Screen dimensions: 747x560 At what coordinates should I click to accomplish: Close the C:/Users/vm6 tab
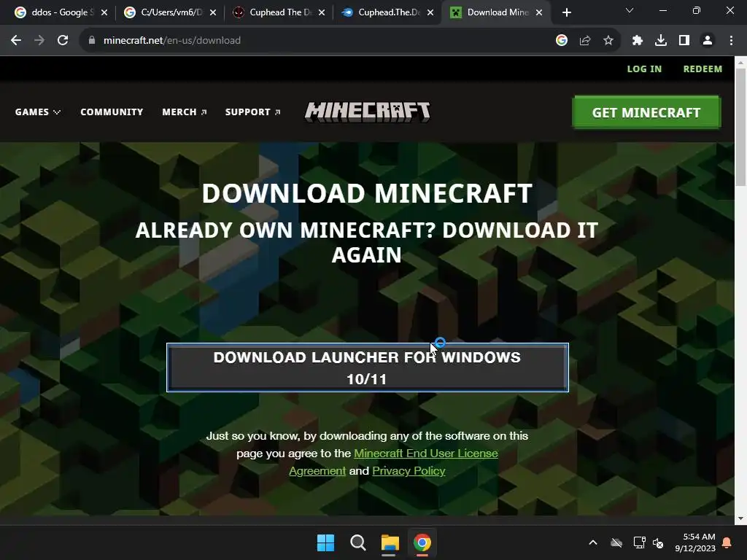pos(213,13)
